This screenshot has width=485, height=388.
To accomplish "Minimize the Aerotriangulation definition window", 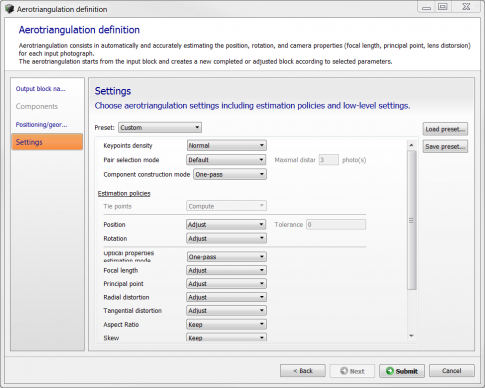I will [426, 7].
